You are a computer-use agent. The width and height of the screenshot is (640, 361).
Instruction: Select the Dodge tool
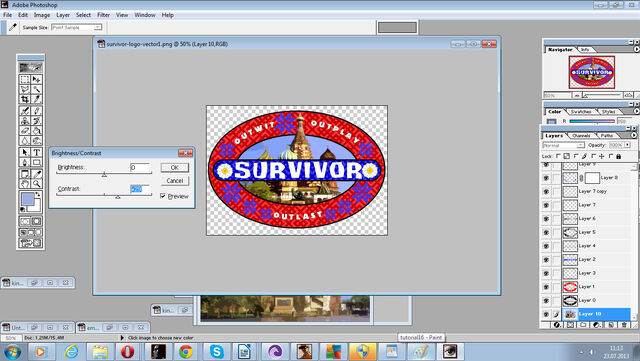click(x=36, y=141)
